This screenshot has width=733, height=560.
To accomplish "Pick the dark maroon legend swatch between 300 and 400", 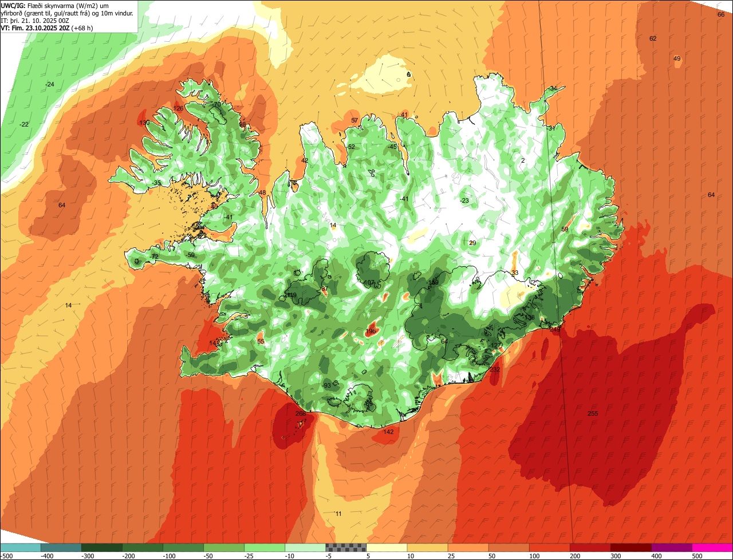I will point(631,547).
